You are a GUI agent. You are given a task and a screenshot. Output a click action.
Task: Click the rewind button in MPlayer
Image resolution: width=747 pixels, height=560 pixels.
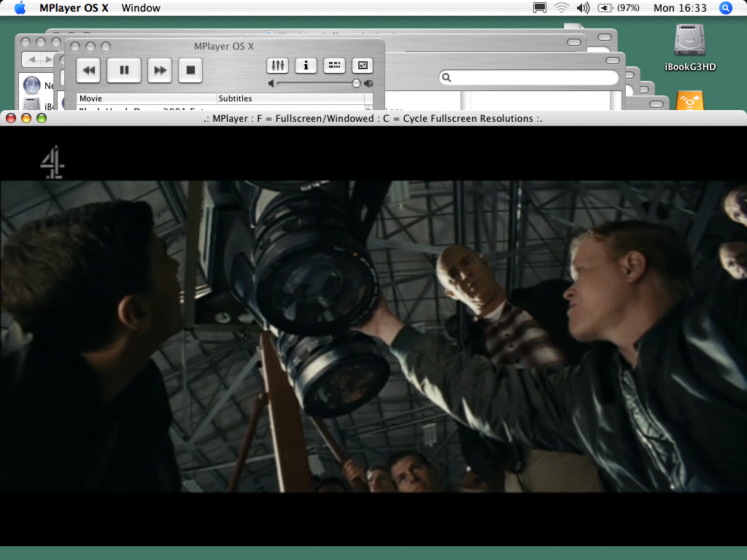point(89,70)
